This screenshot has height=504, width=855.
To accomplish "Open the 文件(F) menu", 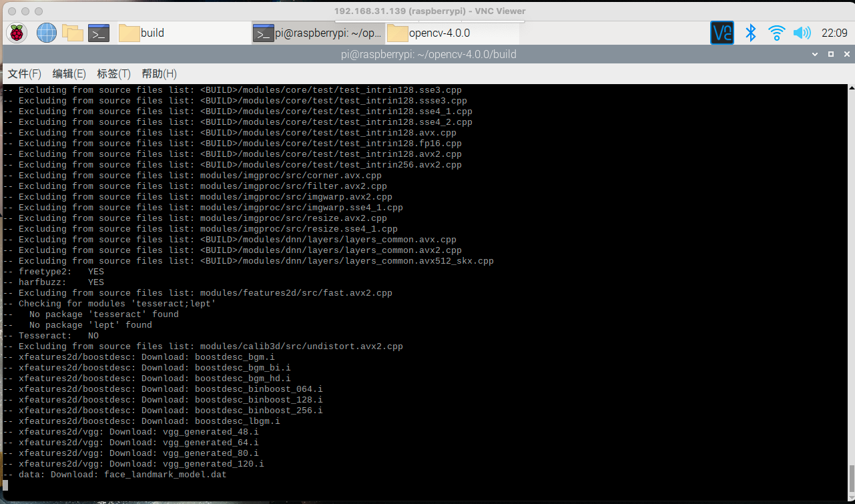I will [x=24, y=73].
